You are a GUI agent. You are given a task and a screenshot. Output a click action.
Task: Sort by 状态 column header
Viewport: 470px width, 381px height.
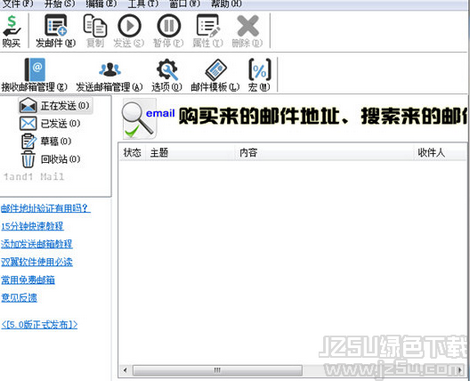tap(132, 153)
